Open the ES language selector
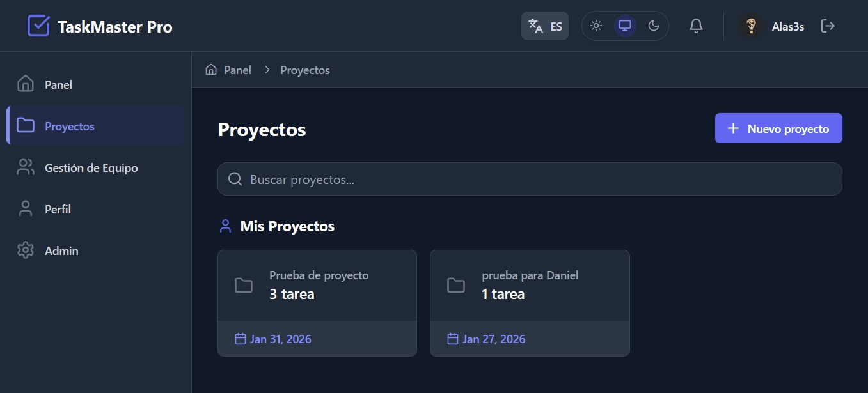The image size is (868, 393). point(545,26)
